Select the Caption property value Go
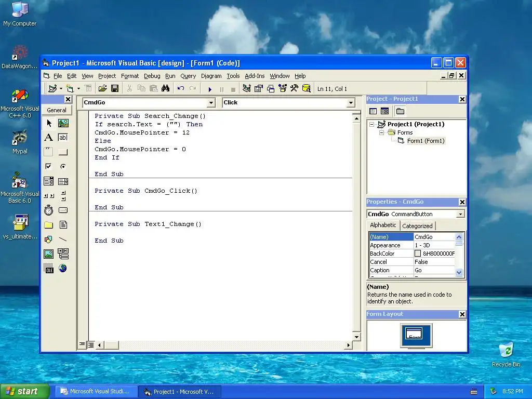This screenshot has height=399, width=532. coord(434,270)
